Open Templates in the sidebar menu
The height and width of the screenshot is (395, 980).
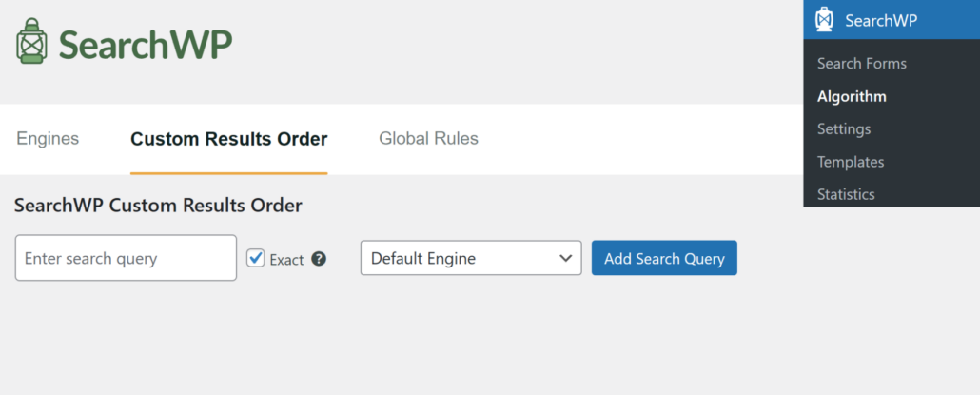(851, 162)
